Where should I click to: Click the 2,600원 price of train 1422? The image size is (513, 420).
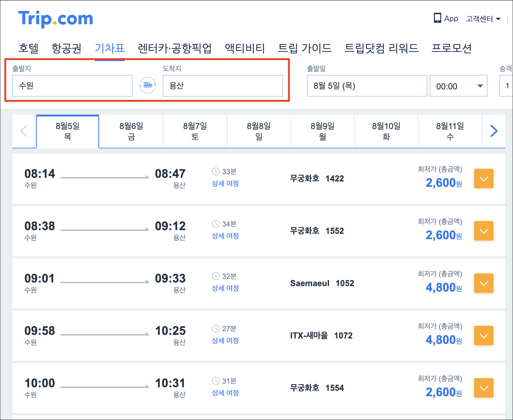coord(444,183)
